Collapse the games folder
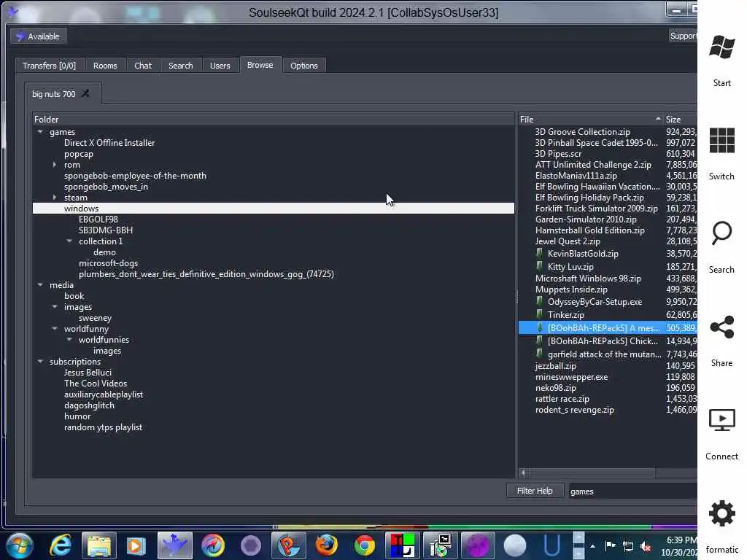The height and width of the screenshot is (560, 747). click(x=41, y=132)
